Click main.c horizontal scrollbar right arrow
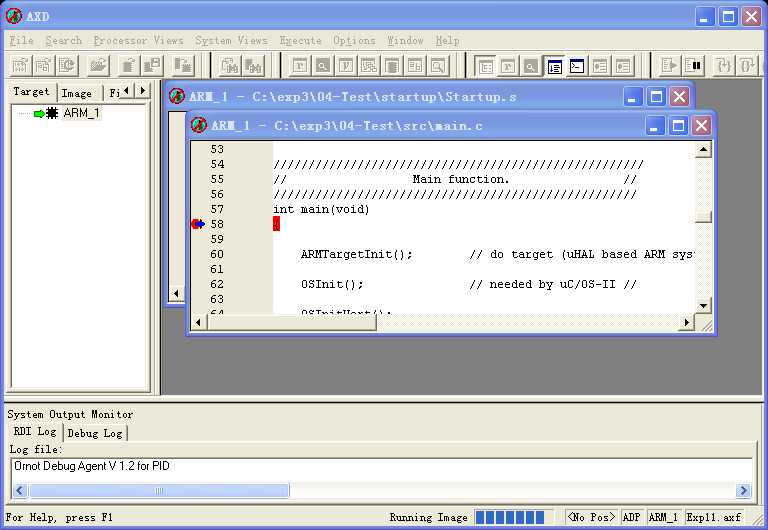This screenshot has width=768, height=530. click(687, 322)
